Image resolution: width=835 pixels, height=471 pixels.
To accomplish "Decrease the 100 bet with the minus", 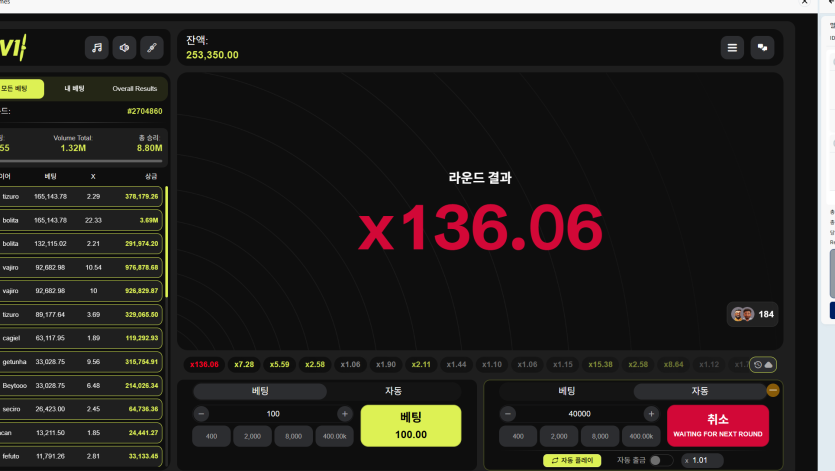I will pos(201,413).
